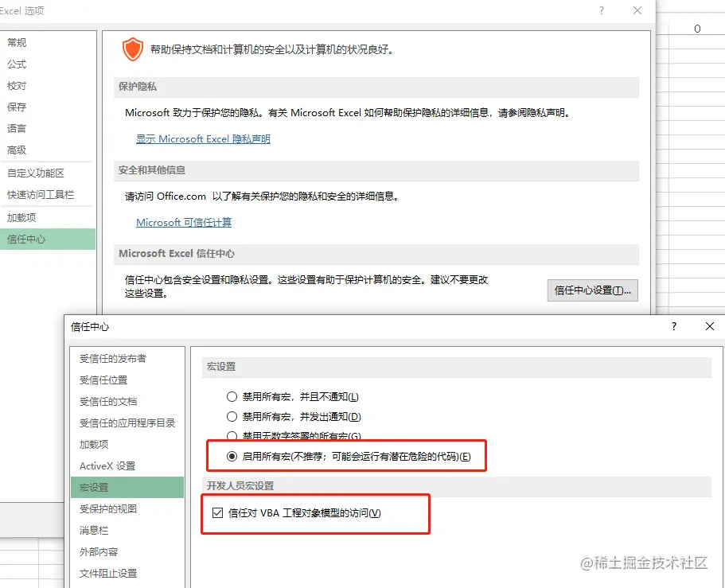Image resolution: width=725 pixels, height=588 pixels.
Task: Close the 信任中心 dialog
Action: 710,326
